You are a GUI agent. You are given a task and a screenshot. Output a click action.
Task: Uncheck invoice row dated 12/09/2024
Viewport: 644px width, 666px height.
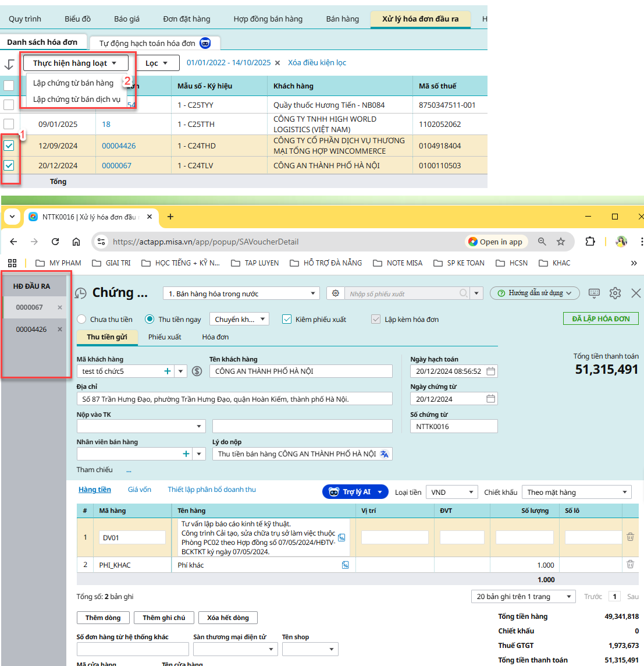[x=9, y=146]
